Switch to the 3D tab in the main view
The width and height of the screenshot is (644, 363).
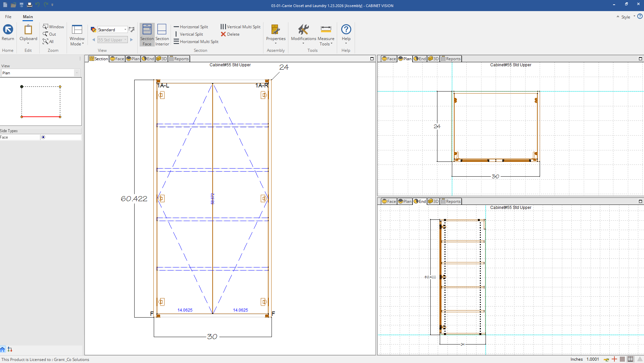(161, 58)
